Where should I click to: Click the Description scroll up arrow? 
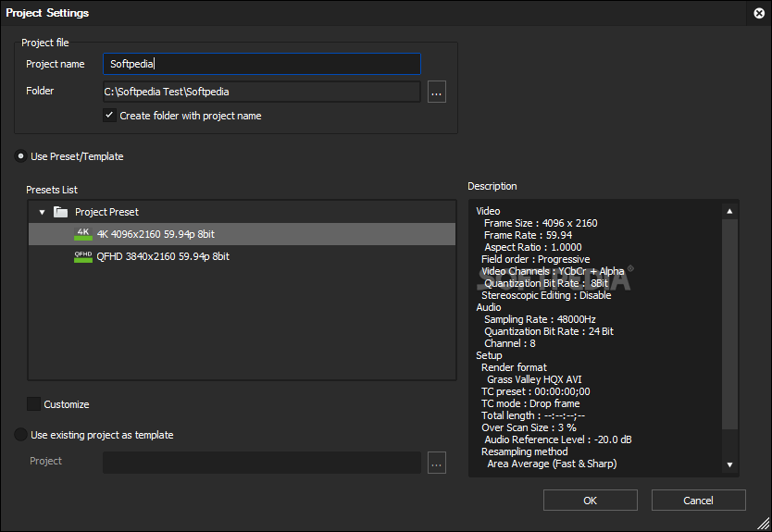[x=729, y=211]
